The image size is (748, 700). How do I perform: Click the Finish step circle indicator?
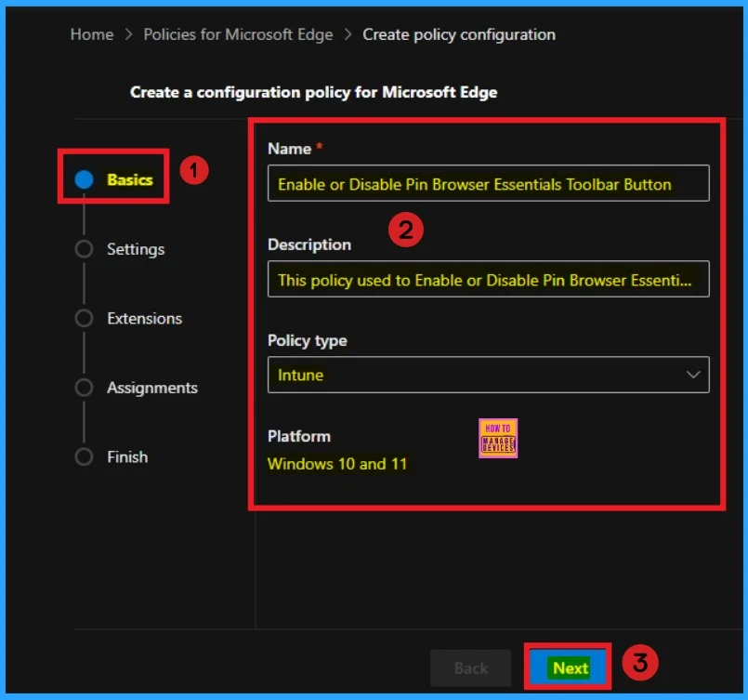[x=84, y=456]
